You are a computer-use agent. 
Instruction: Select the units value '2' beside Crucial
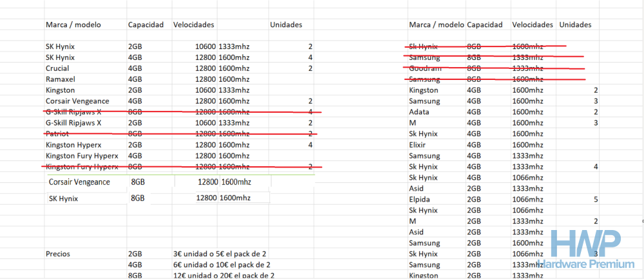310,68
